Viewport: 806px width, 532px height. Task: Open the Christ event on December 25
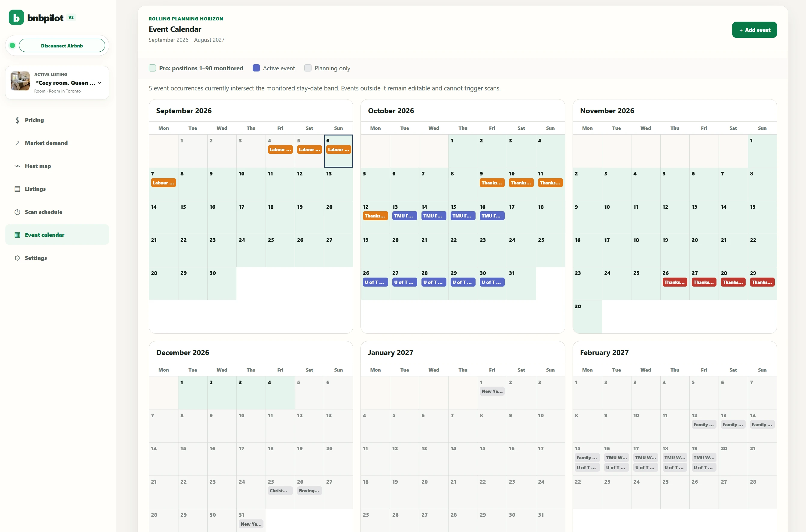(280, 491)
